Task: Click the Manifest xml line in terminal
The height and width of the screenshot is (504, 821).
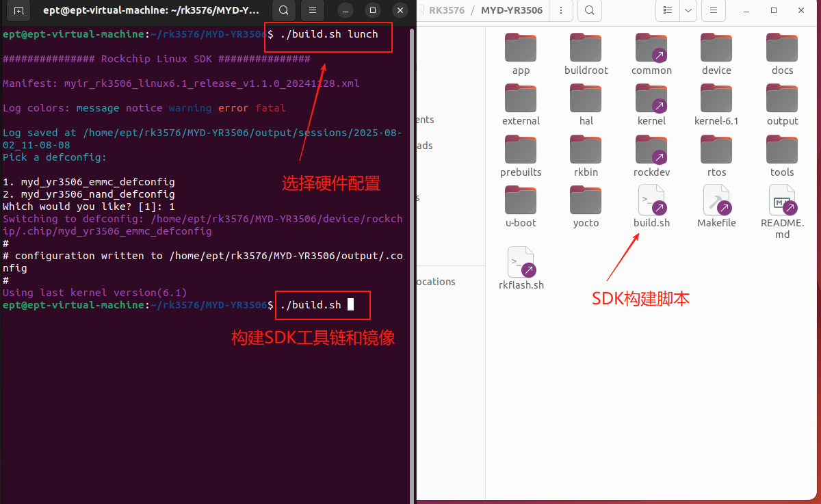Action: click(x=181, y=83)
